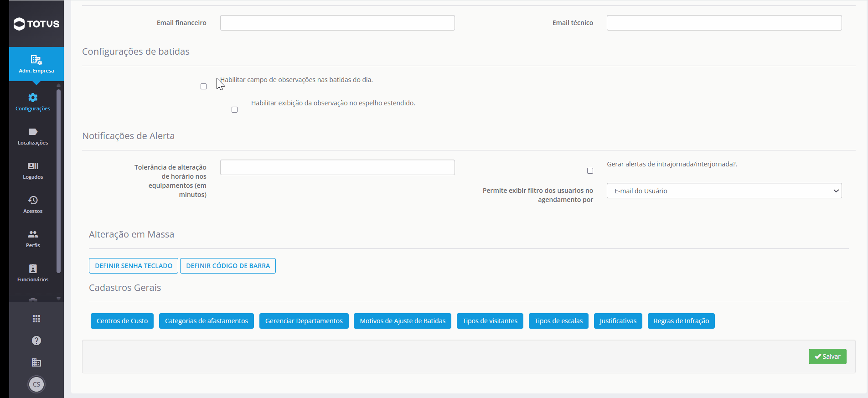The image size is (868, 398).
Task: Open the CS user avatar
Action: (36, 384)
